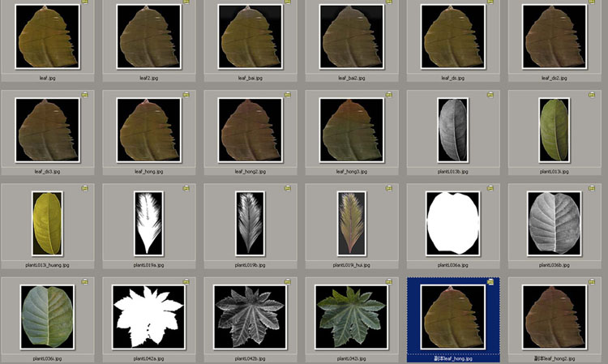Image resolution: width=608 pixels, height=364 pixels.
Task: Click the plantL019i_hui.jpg filename label
Action: (x=352, y=265)
